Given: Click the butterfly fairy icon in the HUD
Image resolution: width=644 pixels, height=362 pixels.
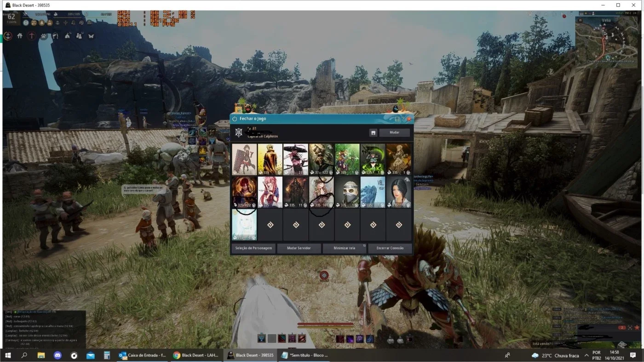Looking at the screenshot, I should pos(91,36).
